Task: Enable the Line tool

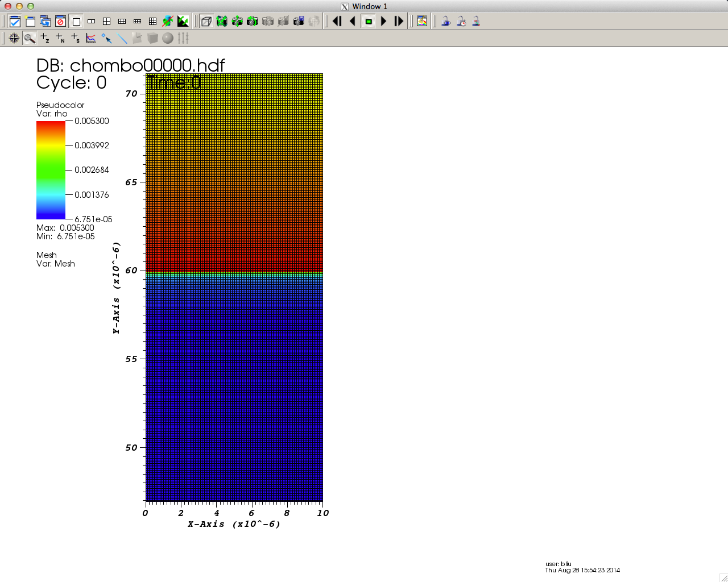Action: [x=122, y=38]
